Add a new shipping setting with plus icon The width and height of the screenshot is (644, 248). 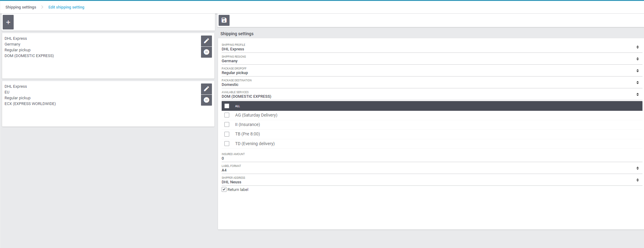click(8, 22)
